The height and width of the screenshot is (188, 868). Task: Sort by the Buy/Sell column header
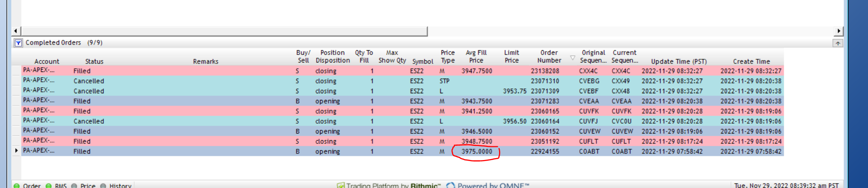(303, 57)
